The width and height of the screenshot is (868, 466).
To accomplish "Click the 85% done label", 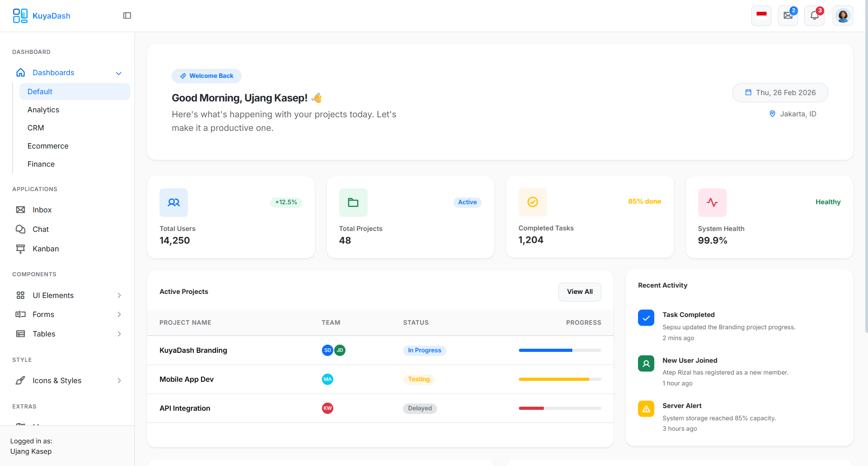I will [x=644, y=201].
